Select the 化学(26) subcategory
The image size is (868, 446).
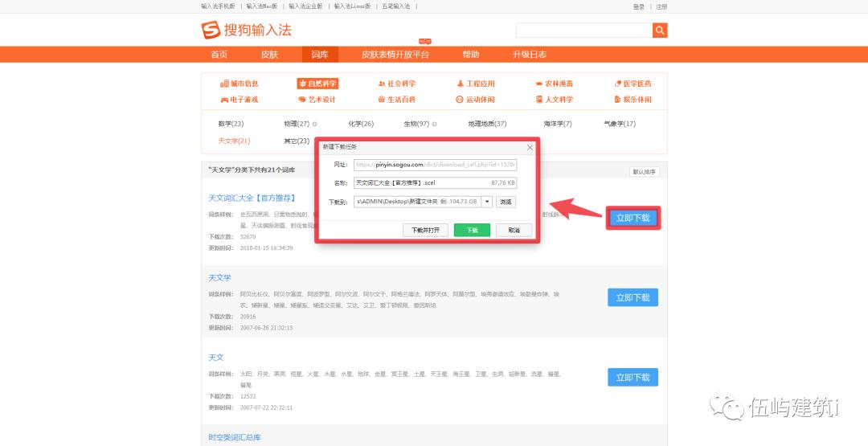(361, 124)
